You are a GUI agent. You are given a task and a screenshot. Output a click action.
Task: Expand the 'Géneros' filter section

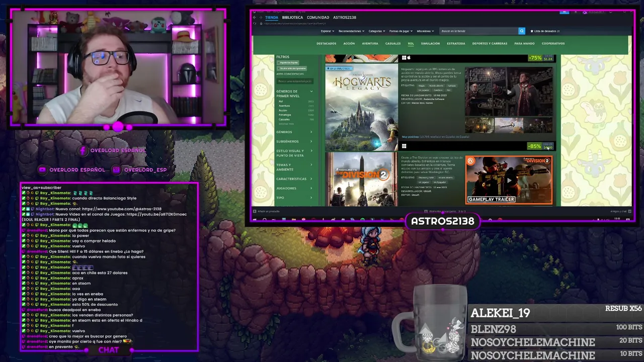294,132
